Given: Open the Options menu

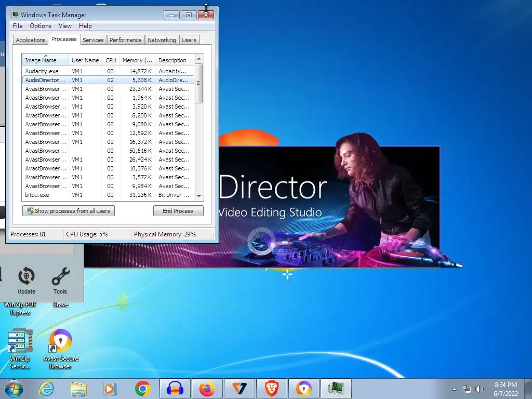Looking at the screenshot, I should (41, 26).
